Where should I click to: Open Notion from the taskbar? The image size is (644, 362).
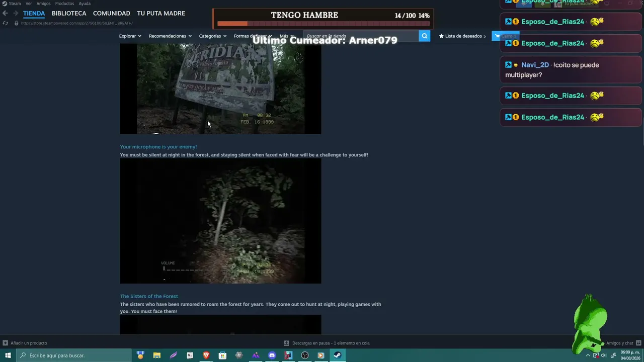tap(190, 355)
